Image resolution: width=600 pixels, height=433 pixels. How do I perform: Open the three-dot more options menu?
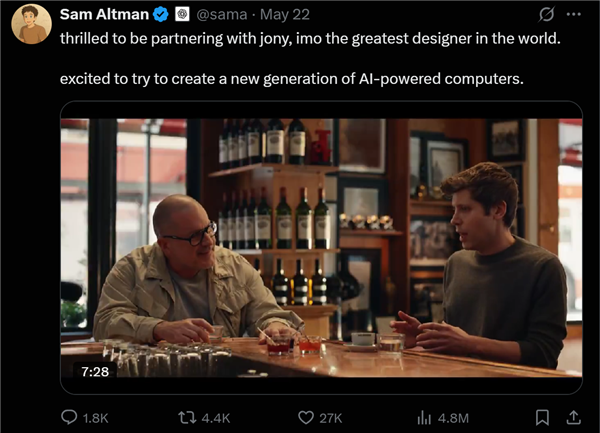click(574, 14)
